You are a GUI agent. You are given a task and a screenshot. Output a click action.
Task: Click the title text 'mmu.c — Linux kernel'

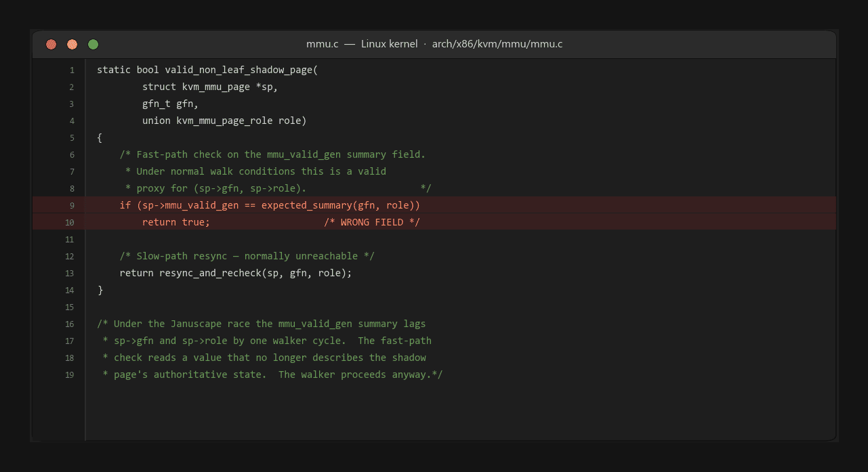click(x=362, y=44)
